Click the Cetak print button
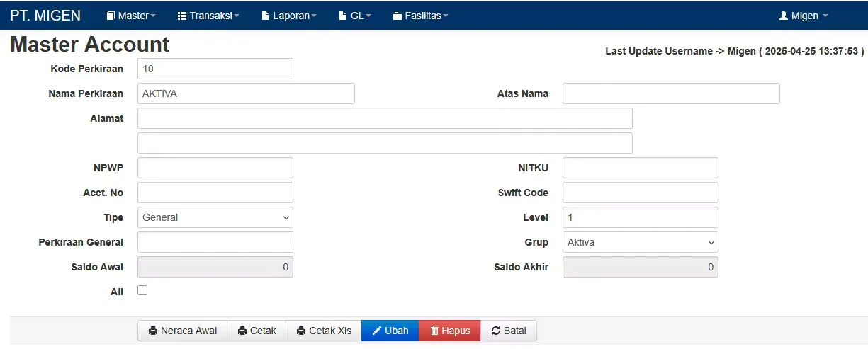This screenshot has width=868, height=349. (257, 331)
